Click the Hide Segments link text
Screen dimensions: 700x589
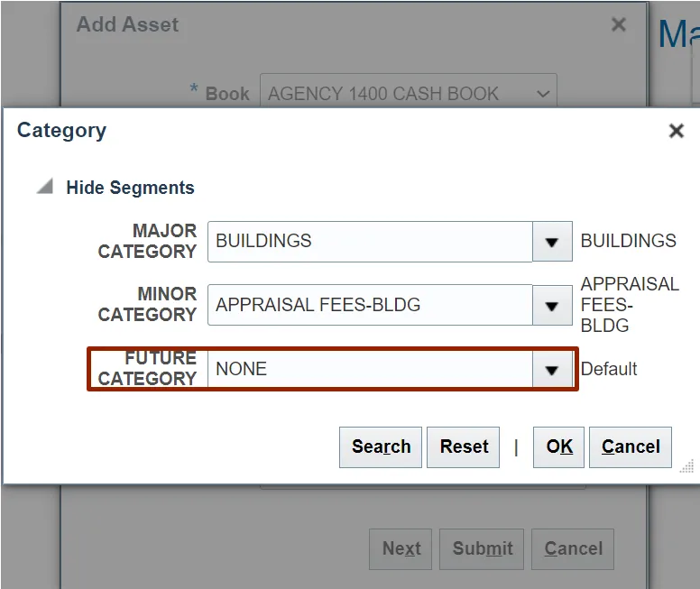click(130, 188)
